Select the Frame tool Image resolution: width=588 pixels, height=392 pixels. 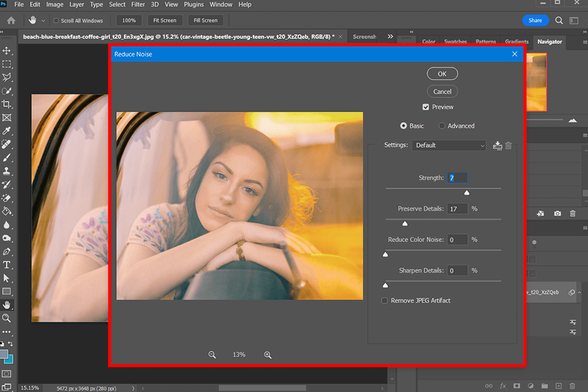point(6,118)
